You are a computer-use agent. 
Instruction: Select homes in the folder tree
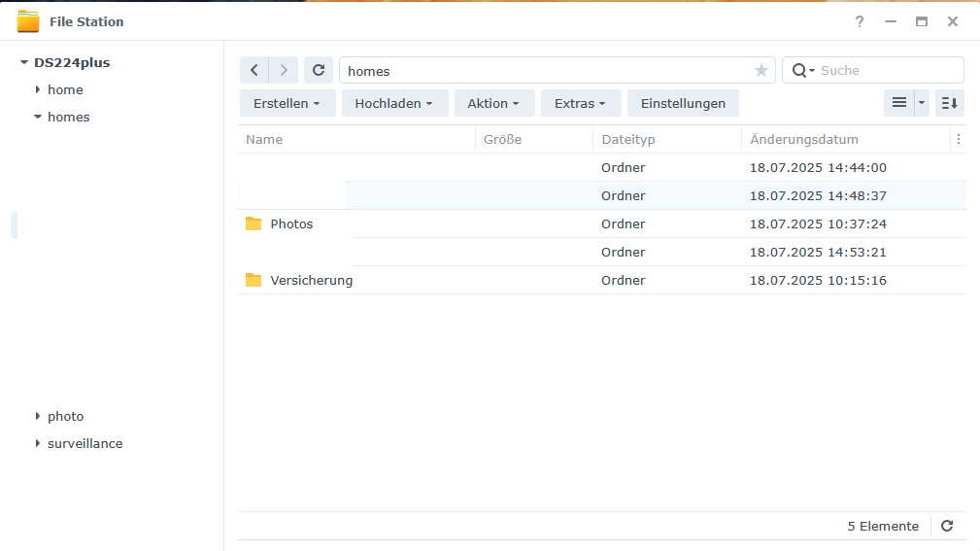coord(69,117)
